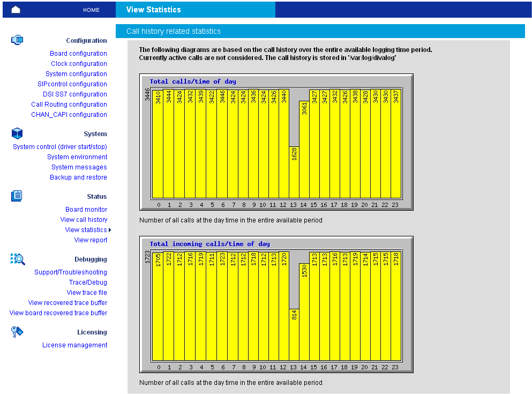This screenshot has width=532, height=394.
Task: Click the Configuration section icon
Action: [x=17, y=40]
